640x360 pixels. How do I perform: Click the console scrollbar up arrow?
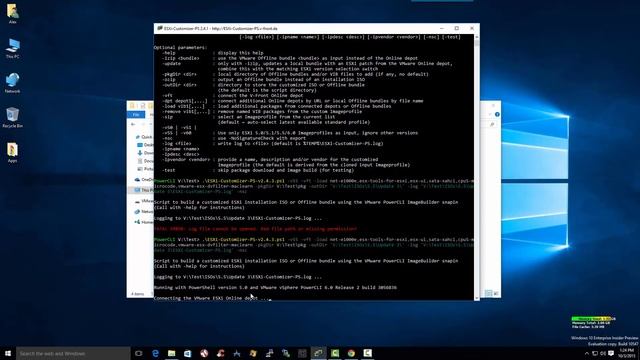click(477, 37)
